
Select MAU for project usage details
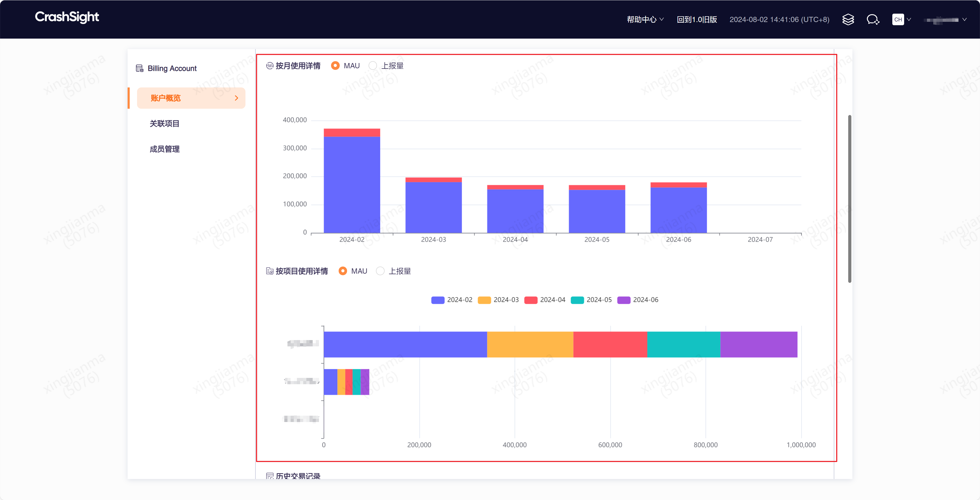tap(343, 271)
